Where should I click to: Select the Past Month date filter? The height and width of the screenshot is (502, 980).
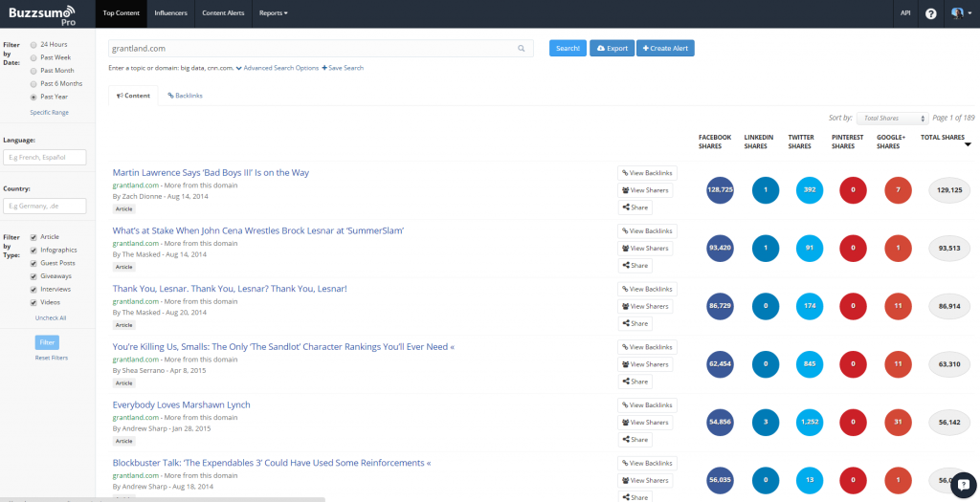(x=33, y=71)
